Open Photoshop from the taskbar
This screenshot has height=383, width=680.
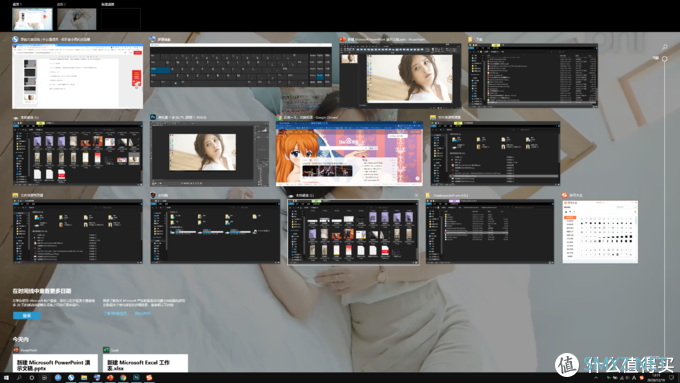[136, 378]
